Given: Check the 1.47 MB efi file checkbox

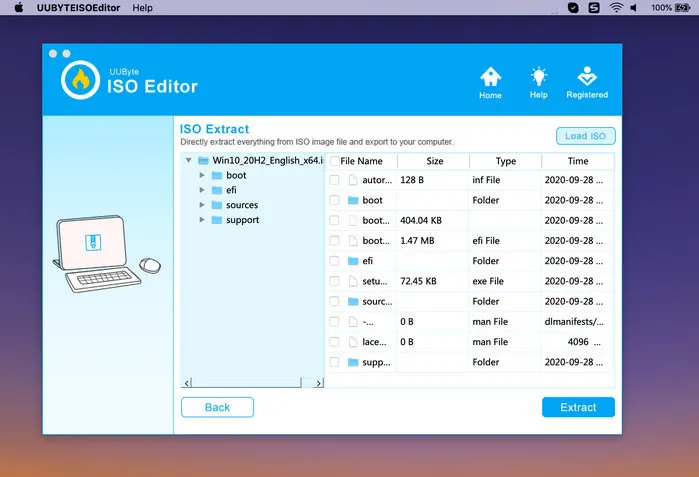Looking at the screenshot, I should tap(334, 241).
